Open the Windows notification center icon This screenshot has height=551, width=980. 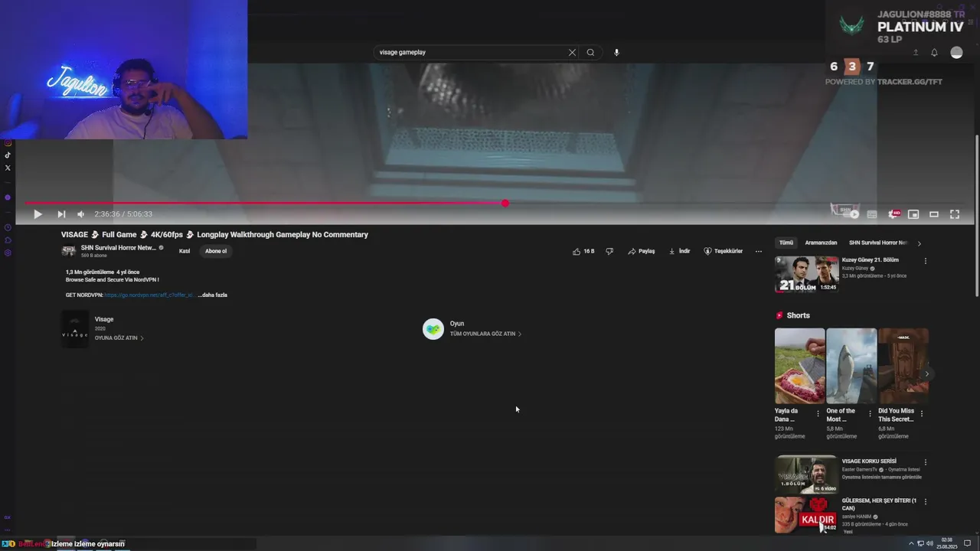[967, 543]
